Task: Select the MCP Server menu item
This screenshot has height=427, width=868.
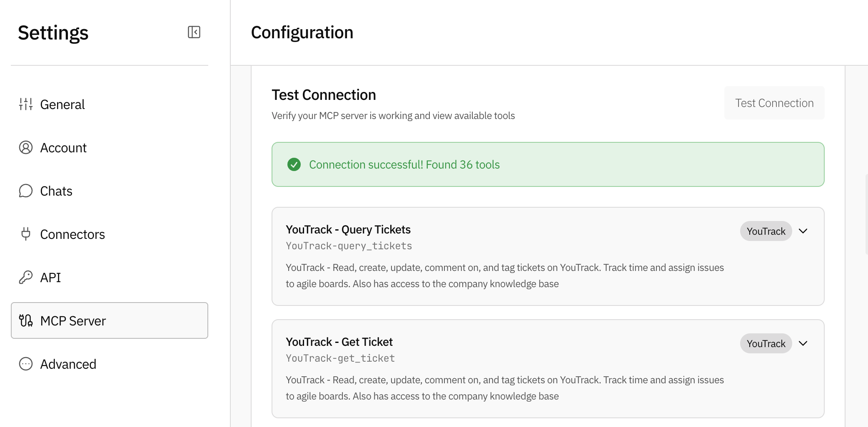Action: click(x=110, y=320)
